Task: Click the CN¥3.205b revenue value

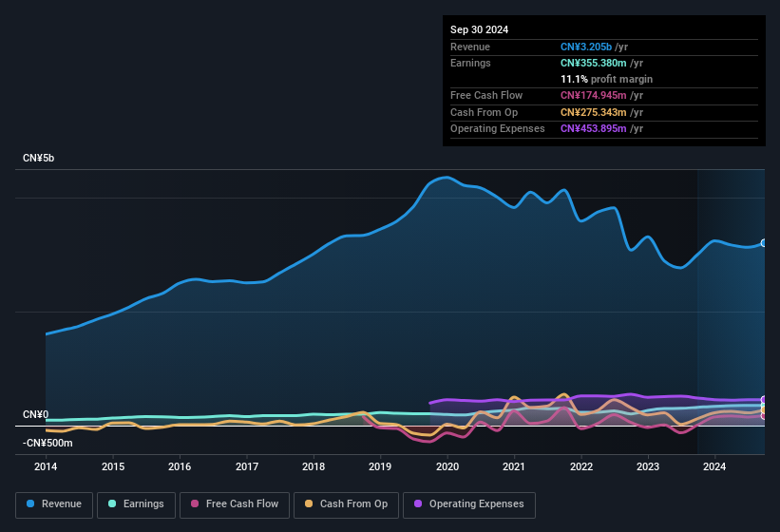Action: [x=586, y=47]
